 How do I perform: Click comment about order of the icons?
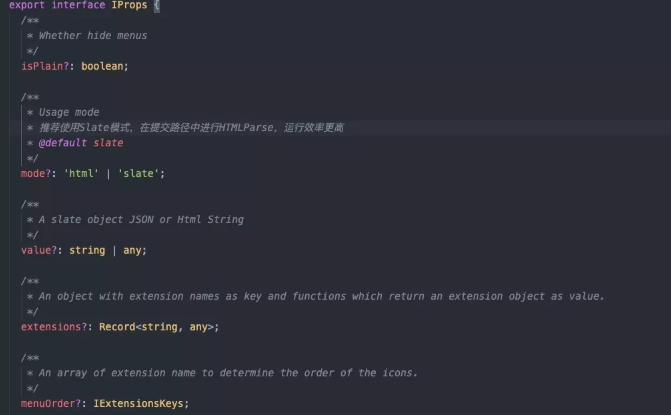coord(228,373)
